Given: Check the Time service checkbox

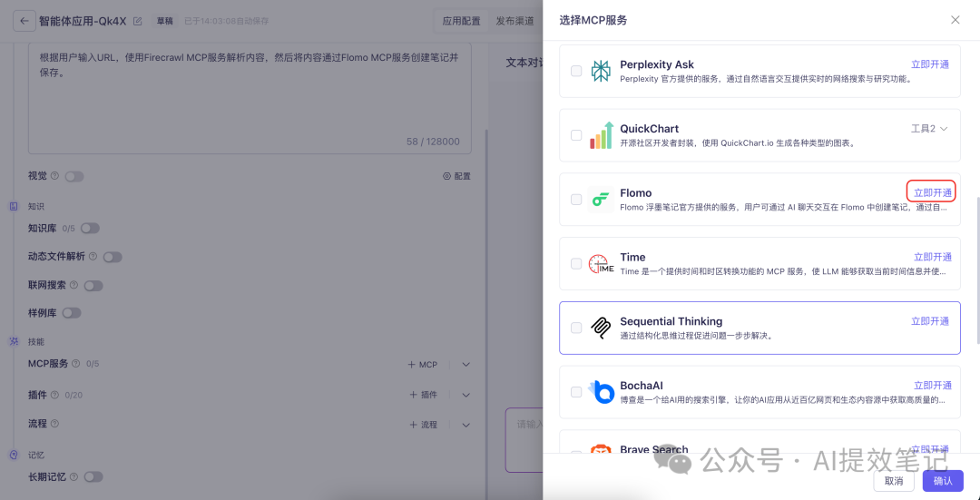Looking at the screenshot, I should [576, 264].
